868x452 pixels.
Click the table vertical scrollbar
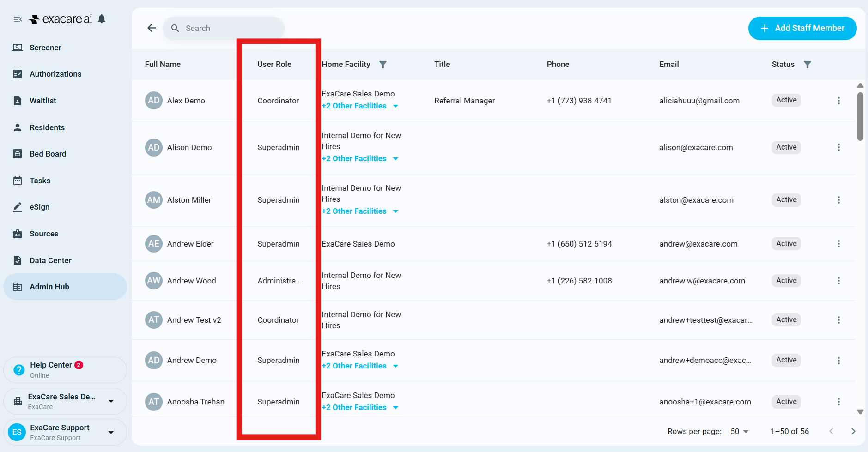tap(860, 116)
